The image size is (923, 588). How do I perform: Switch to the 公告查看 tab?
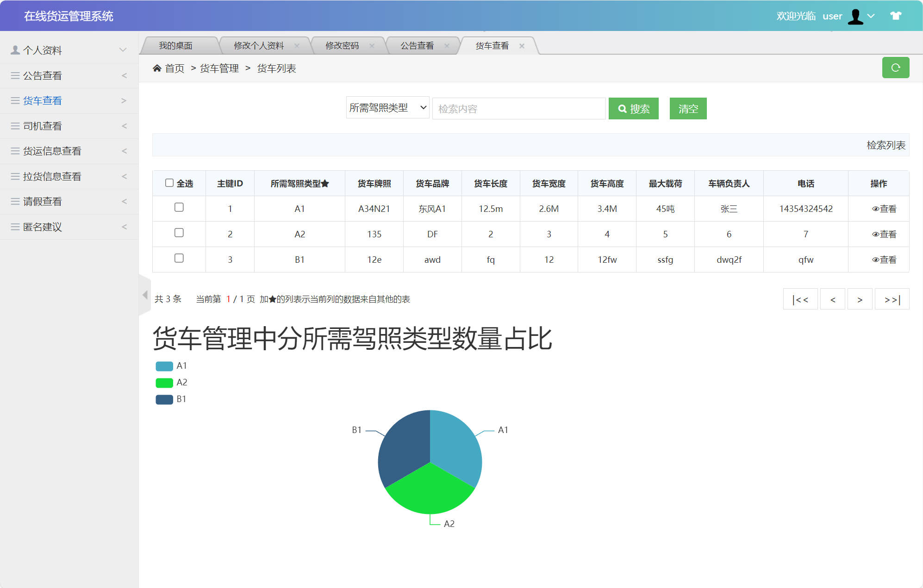point(417,45)
